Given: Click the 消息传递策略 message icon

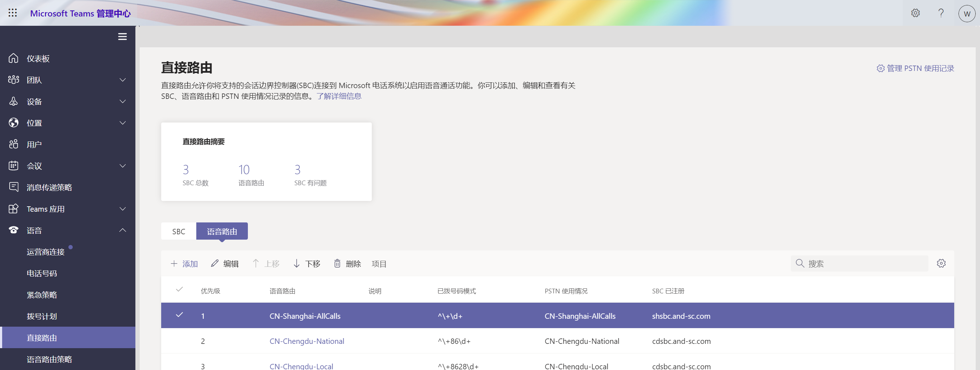Looking at the screenshot, I should (13, 187).
